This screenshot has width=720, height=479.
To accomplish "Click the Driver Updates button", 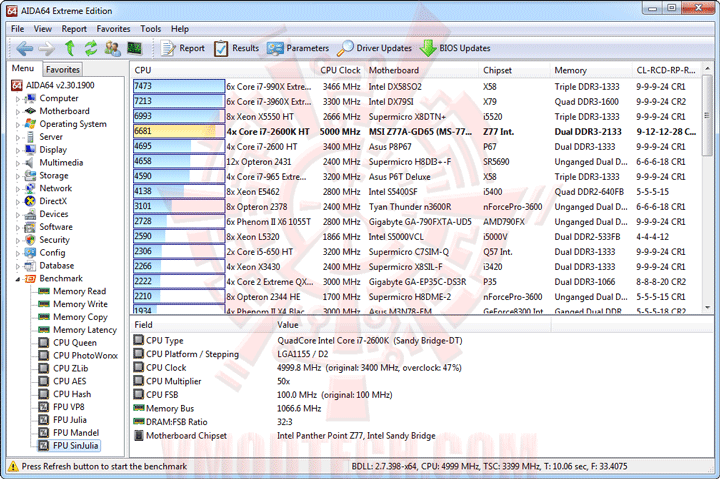I will coord(374,48).
